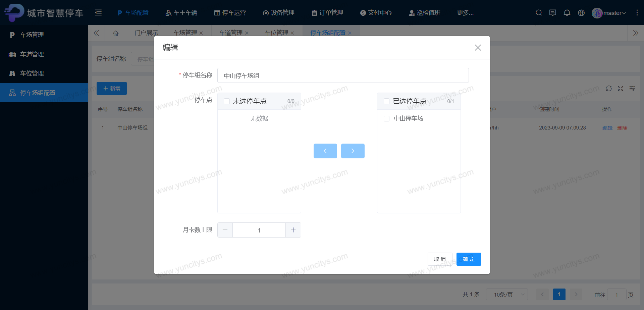Switch to the 车道管理 tab
Screen dimensions: 644x310
click(x=231, y=33)
